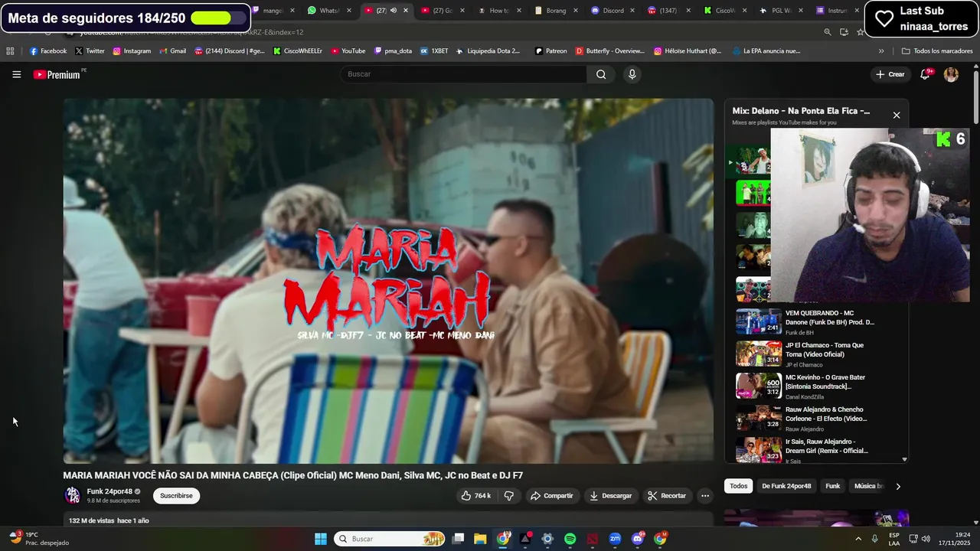Open Patreon bookmark
This screenshot has width=980, height=551.
point(551,51)
